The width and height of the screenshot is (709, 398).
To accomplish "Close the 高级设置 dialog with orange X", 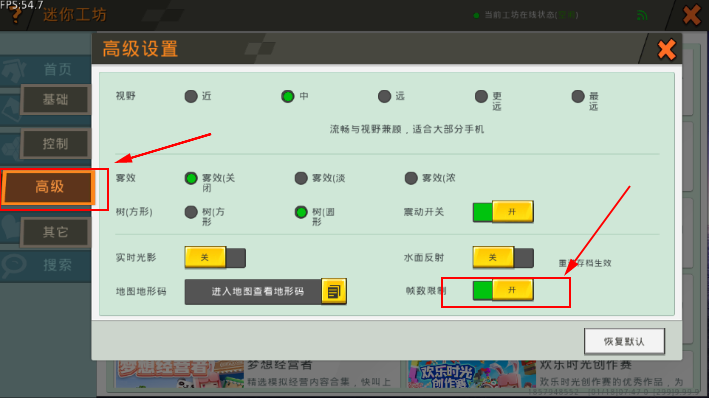I will (666, 49).
